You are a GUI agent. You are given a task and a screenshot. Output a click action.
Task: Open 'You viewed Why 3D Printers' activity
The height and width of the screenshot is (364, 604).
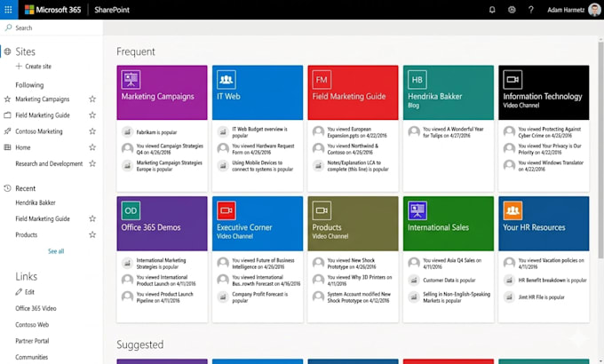coord(360,280)
